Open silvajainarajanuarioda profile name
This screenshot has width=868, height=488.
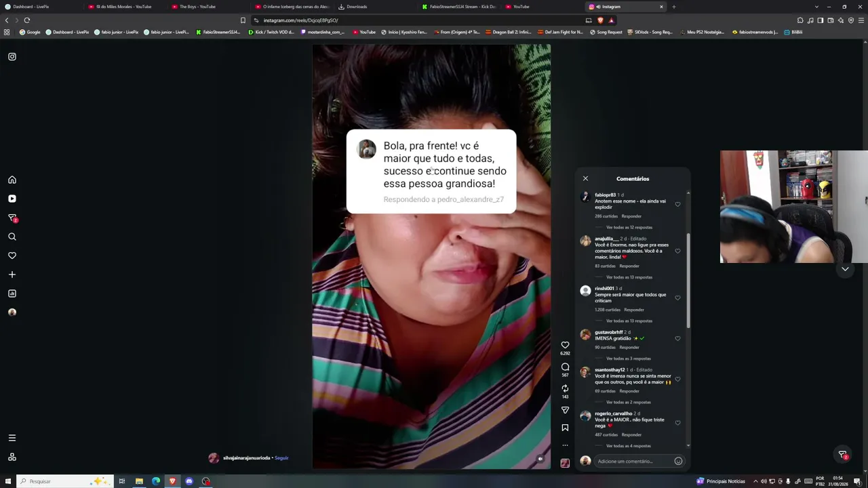tap(246, 458)
